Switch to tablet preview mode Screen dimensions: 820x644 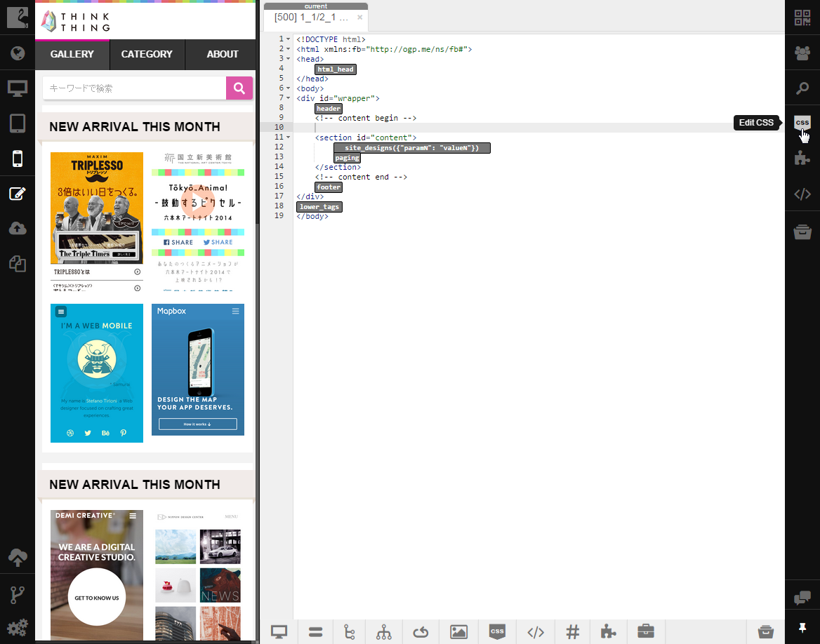coord(18,123)
